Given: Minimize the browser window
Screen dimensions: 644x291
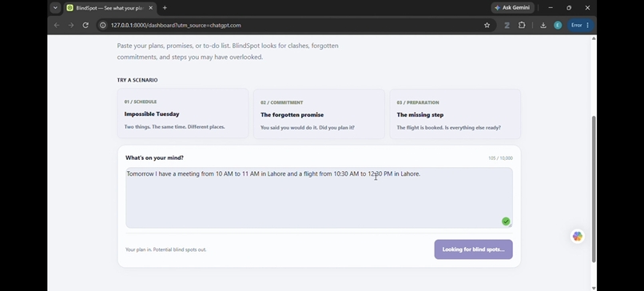Looking at the screenshot, I should pyautogui.click(x=551, y=8).
